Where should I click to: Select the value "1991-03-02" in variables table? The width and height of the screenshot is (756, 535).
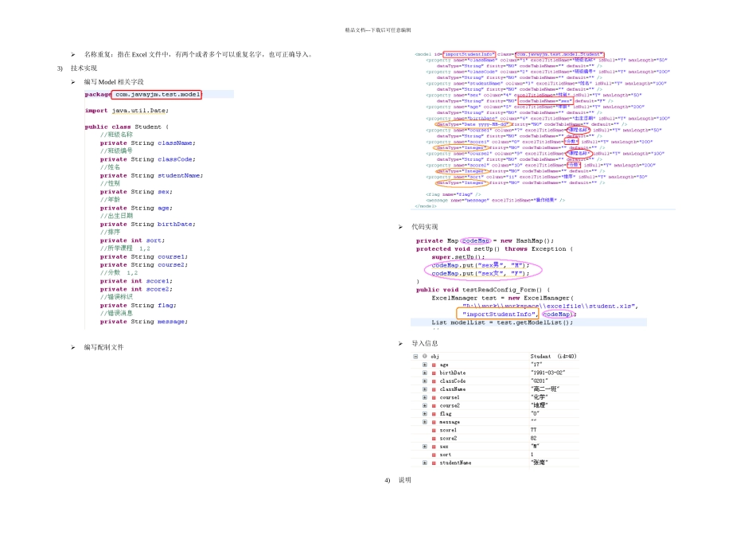(548, 373)
